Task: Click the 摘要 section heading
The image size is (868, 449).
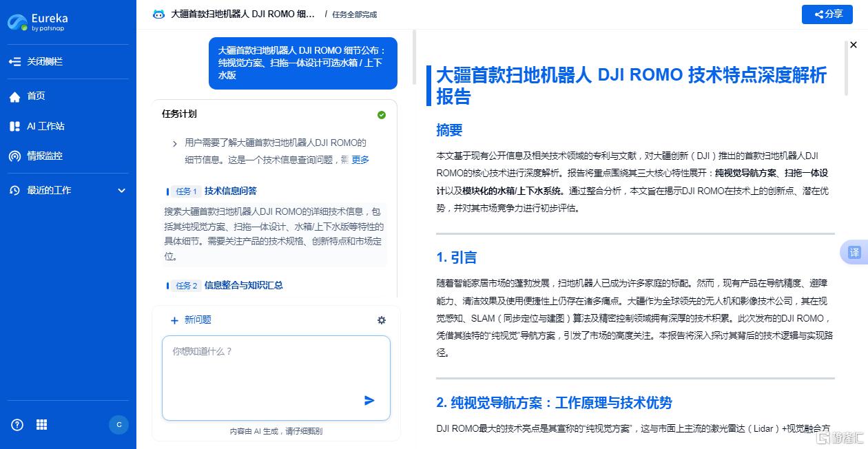Action: [x=450, y=130]
